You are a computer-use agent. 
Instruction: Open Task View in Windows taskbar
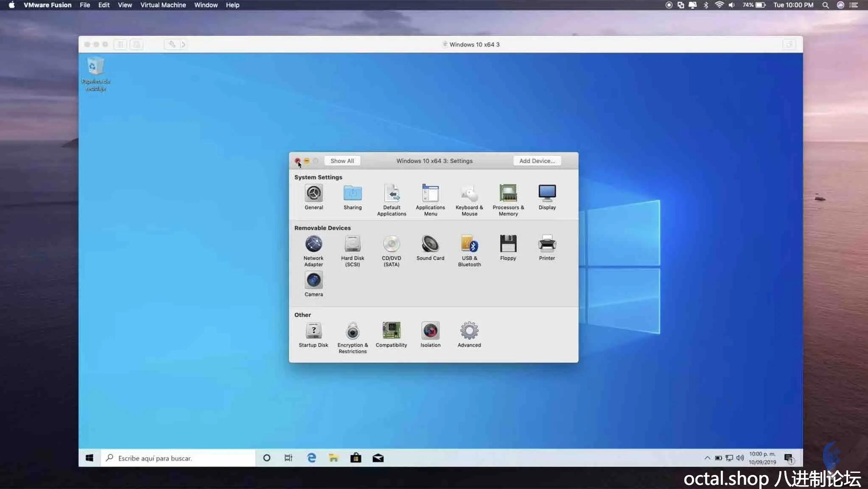tap(288, 458)
